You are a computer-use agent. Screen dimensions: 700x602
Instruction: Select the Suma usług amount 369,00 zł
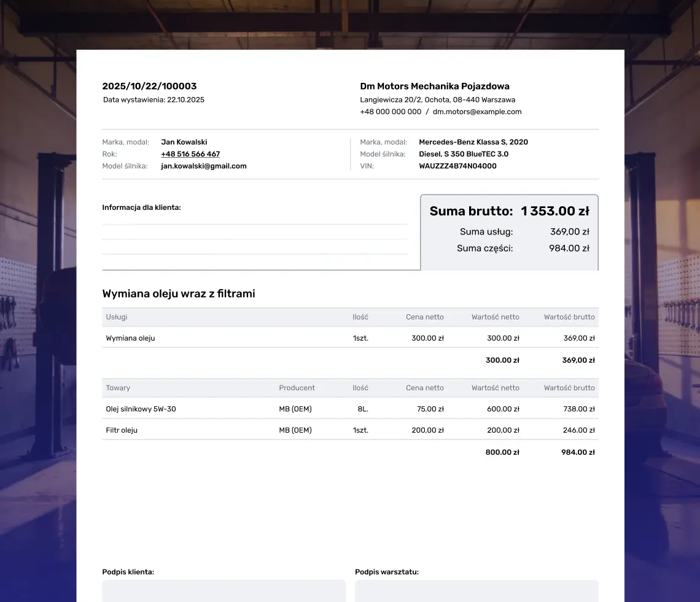click(x=569, y=232)
